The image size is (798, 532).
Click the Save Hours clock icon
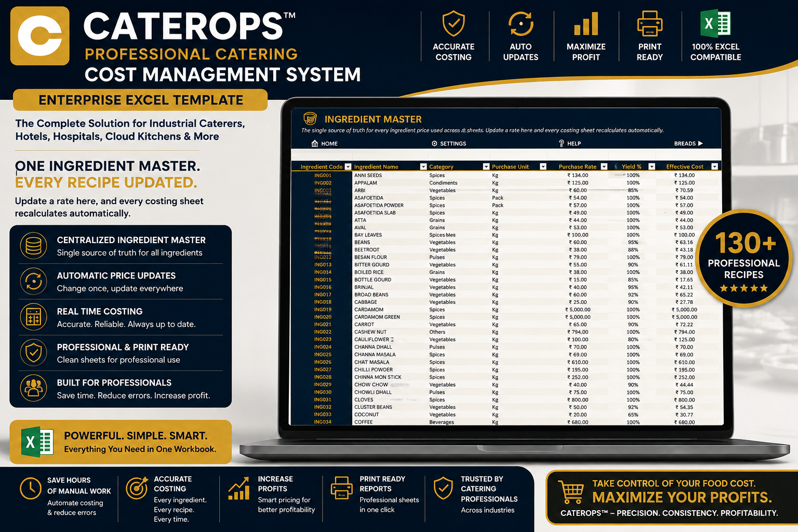coord(31,488)
